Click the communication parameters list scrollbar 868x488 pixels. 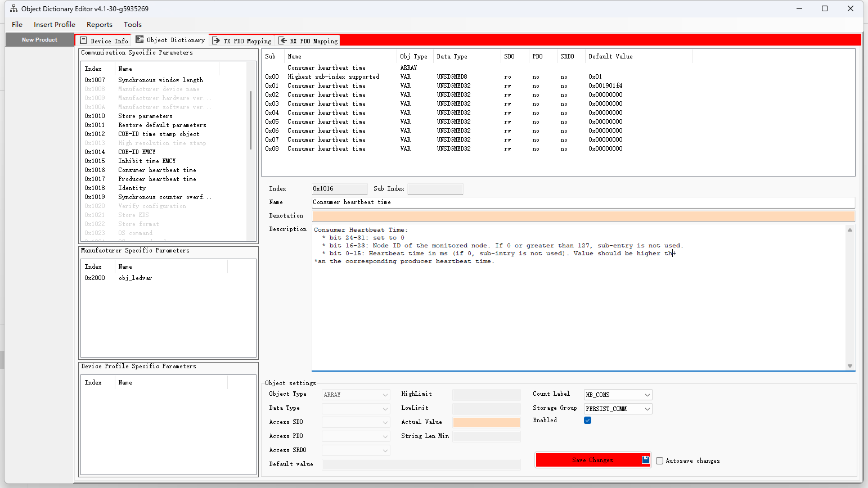pyautogui.click(x=251, y=120)
